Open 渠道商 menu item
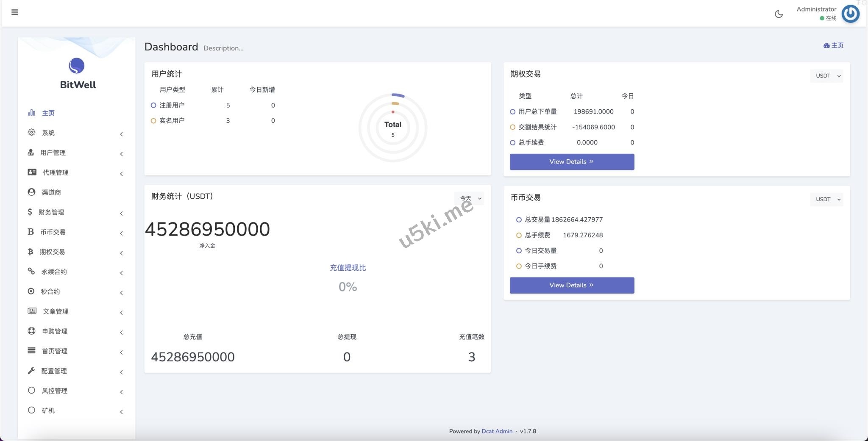This screenshot has height=441, width=868. [x=51, y=192]
